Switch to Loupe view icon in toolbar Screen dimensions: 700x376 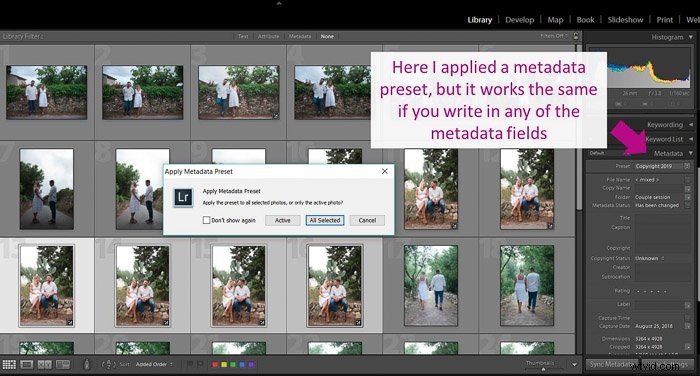pyautogui.click(x=27, y=364)
